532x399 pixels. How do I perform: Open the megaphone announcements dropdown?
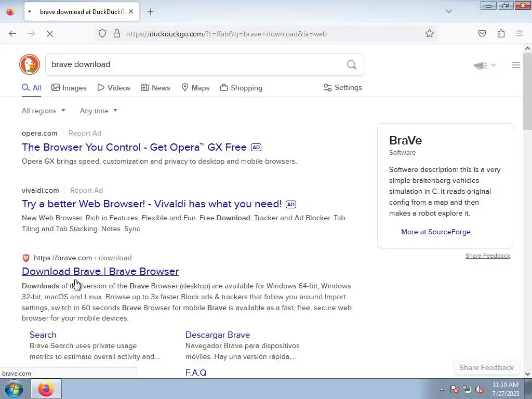pos(485,65)
